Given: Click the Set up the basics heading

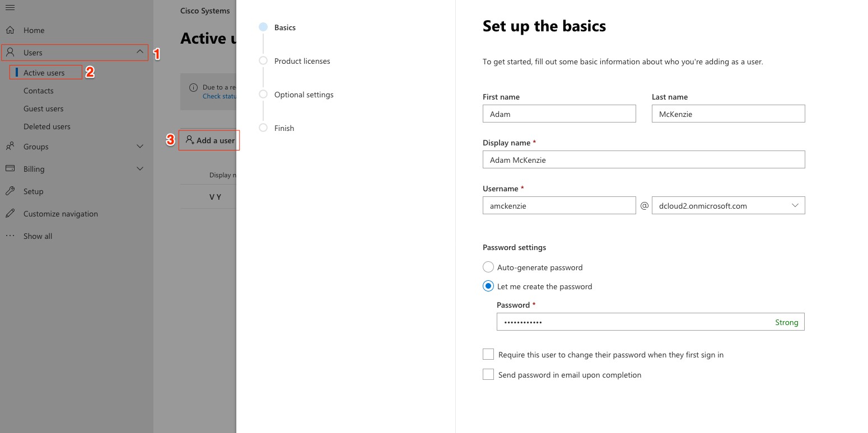Looking at the screenshot, I should pyautogui.click(x=544, y=26).
